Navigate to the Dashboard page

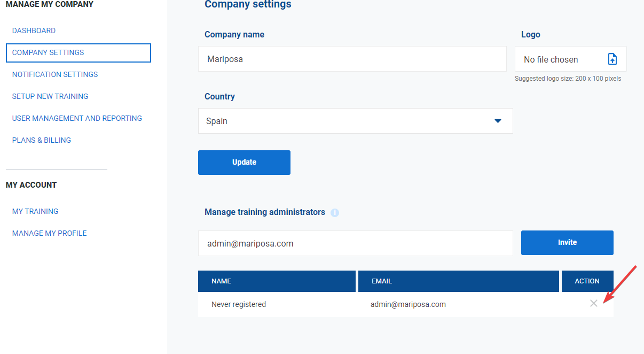tap(34, 30)
